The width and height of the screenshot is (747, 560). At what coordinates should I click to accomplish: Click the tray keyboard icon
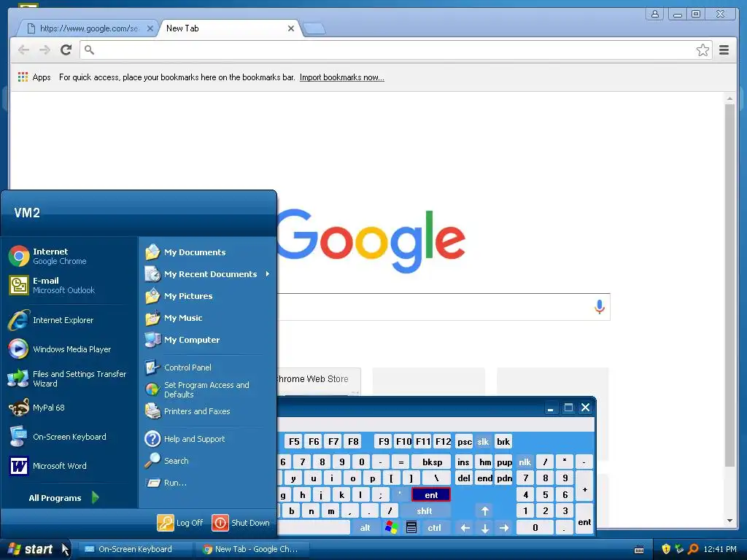click(639, 550)
